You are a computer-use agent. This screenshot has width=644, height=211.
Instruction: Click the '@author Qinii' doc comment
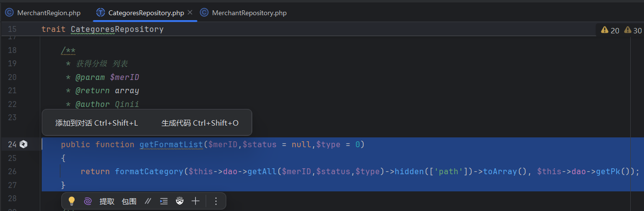[107, 104]
